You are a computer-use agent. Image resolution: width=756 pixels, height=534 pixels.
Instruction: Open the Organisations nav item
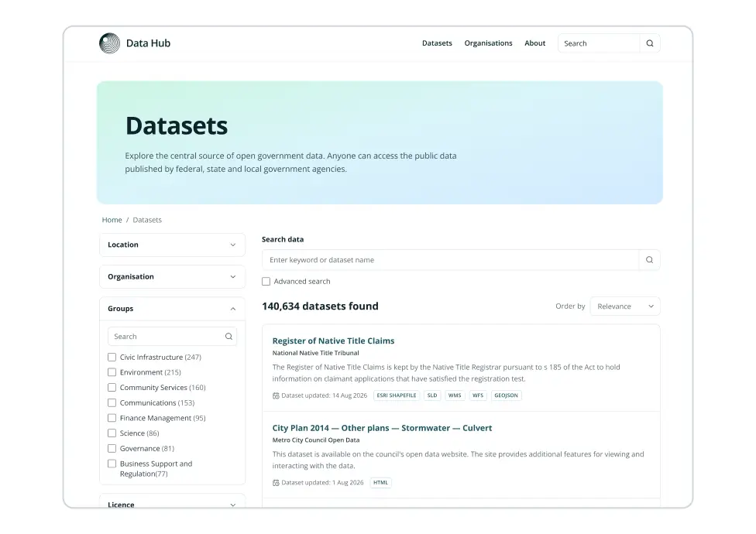pyautogui.click(x=488, y=43)
